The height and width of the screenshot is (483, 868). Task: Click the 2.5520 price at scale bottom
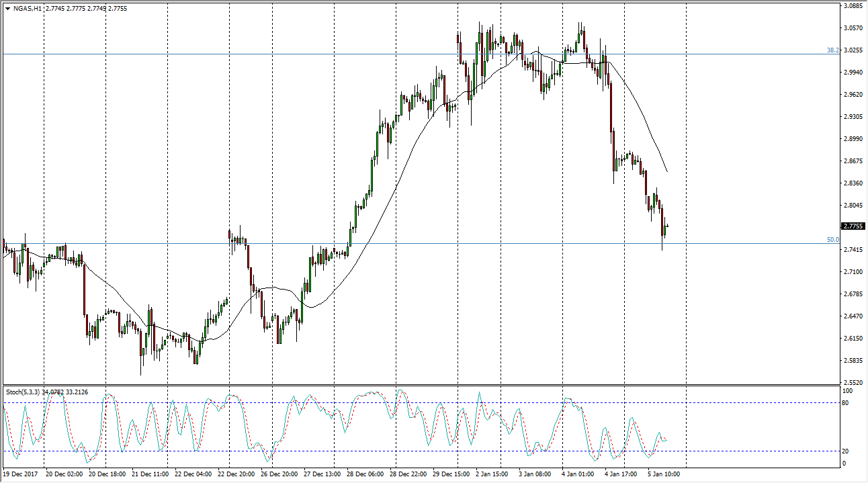[x=853, y=382]
